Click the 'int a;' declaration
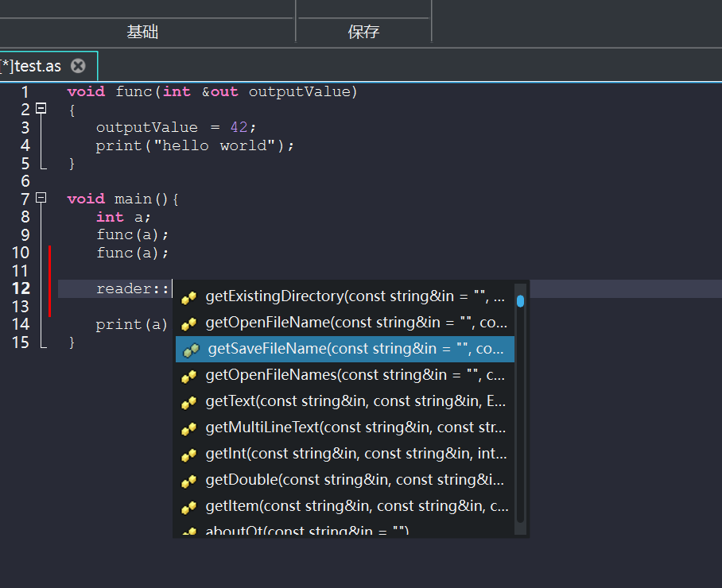 (123, 217)
